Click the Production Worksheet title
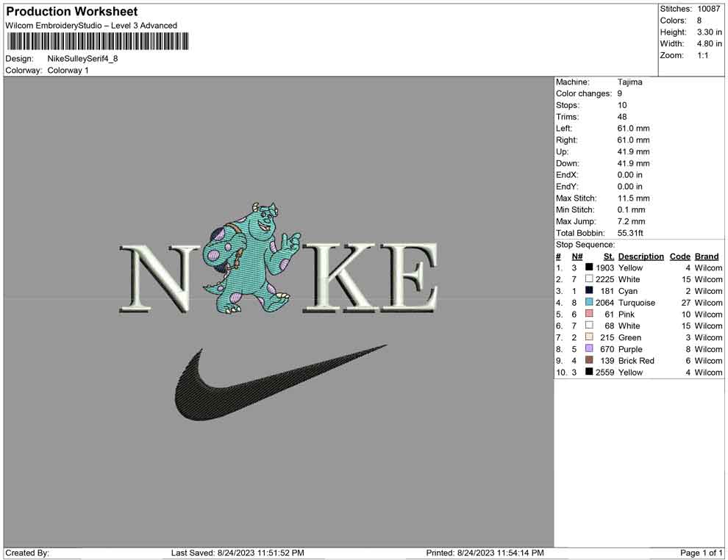Screen dimensions: 728x560 click(71, 11)
